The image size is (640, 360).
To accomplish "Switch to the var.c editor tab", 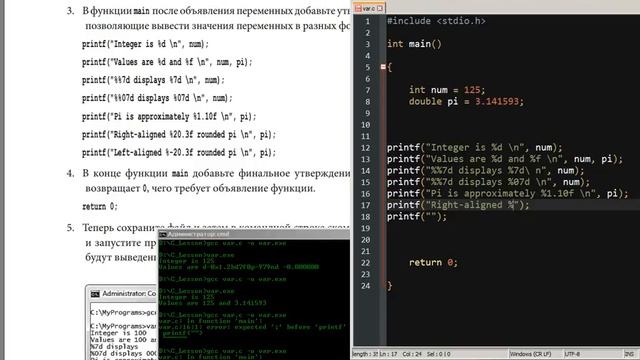I will tap(369, 8).
